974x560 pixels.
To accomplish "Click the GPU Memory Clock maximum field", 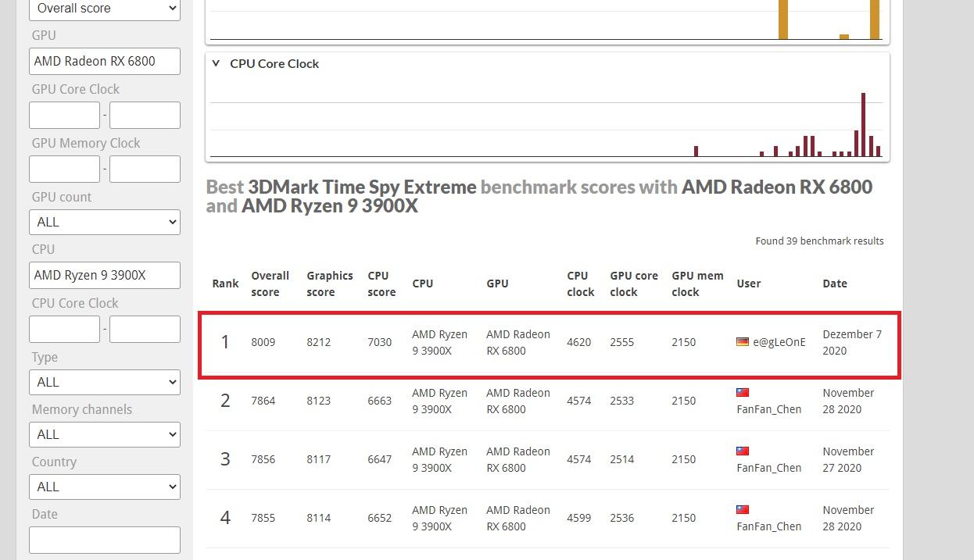I will pos(145,169).
